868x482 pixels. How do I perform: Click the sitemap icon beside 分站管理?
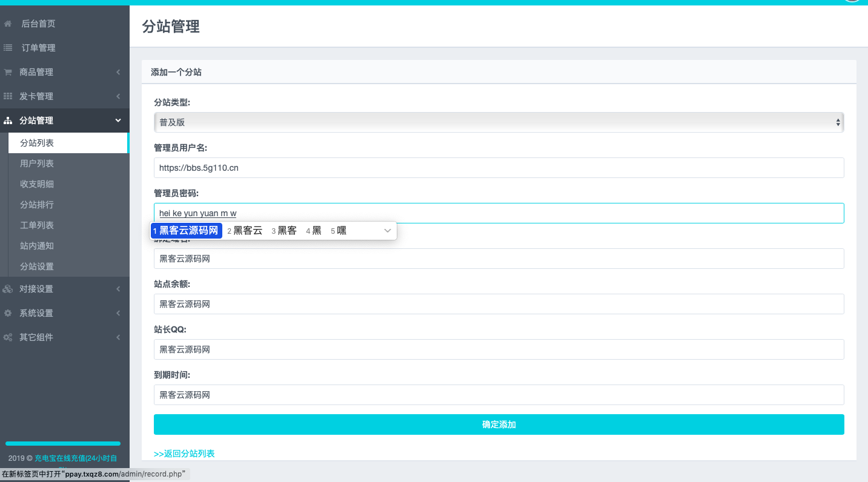[8, 120]
